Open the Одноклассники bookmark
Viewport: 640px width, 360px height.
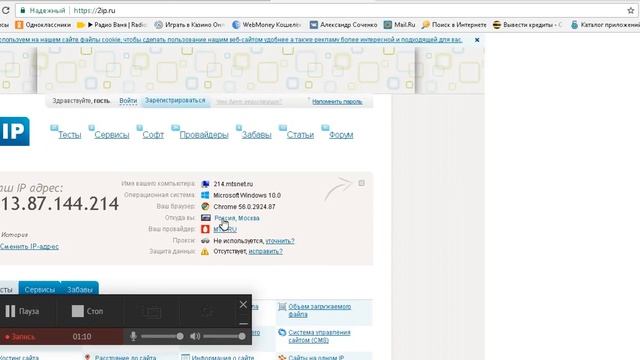[x=43, y=25]
